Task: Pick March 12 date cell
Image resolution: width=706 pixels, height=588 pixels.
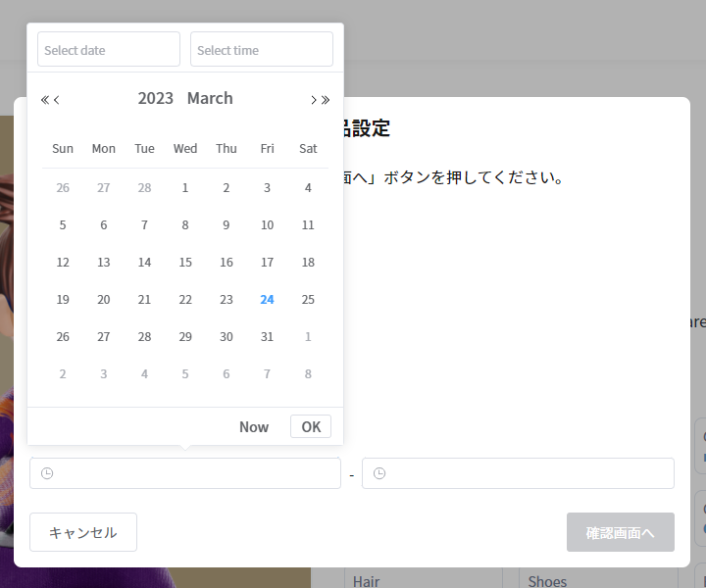Action: click(x=63, y=263)
